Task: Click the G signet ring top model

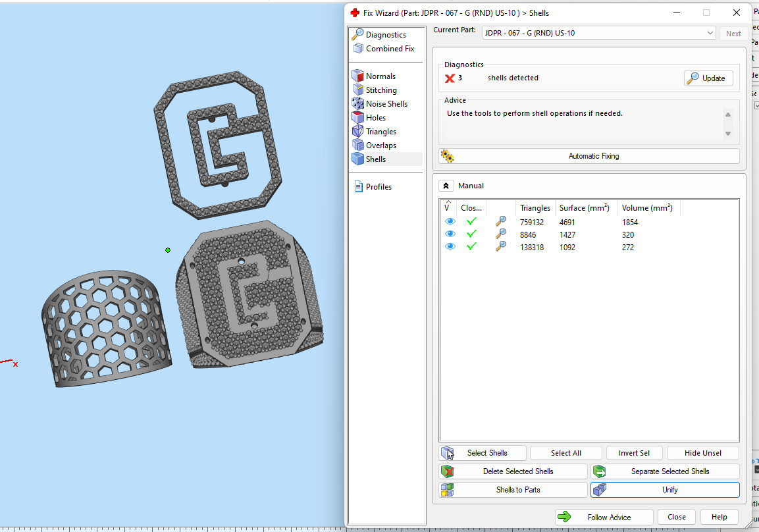Action: click(x=249, y=294)
